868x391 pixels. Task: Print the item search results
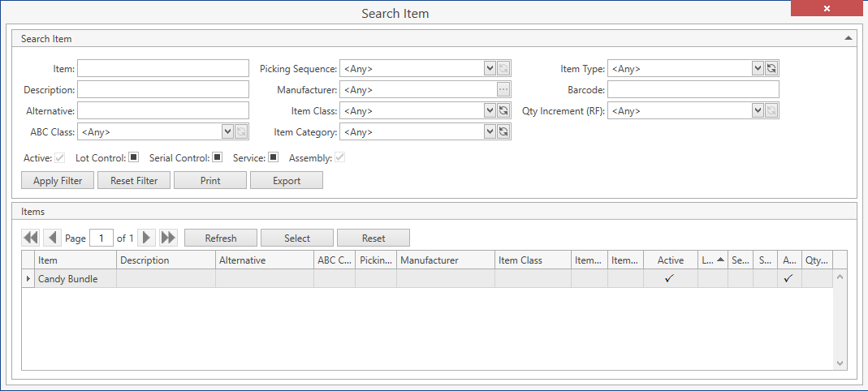210,180
